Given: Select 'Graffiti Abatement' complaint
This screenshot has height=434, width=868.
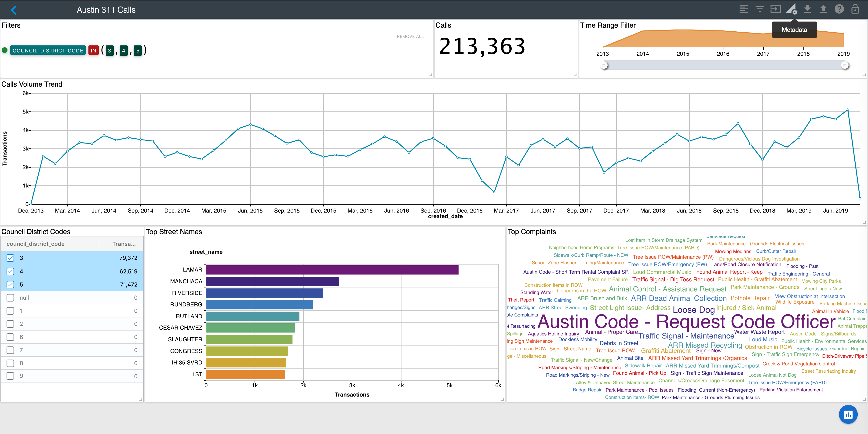Looking at the screenshot, I should [x=665, y=351].
